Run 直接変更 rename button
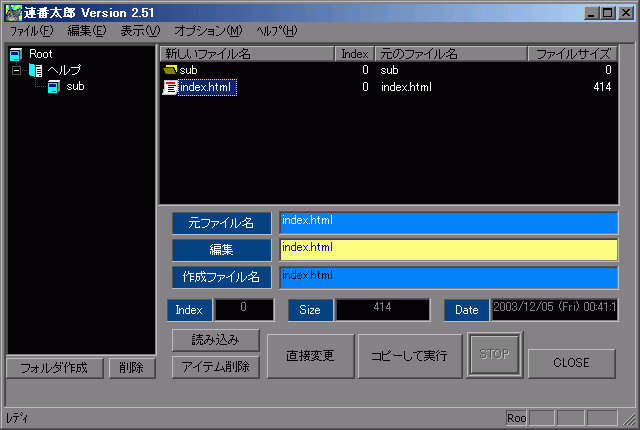The height and width of the screenshot is (430, 640). 310,355
